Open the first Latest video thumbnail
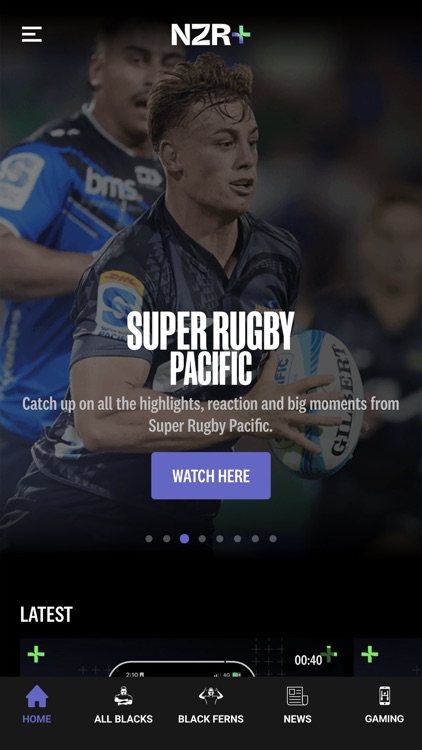The image size is (422, 750). (182, 657)
